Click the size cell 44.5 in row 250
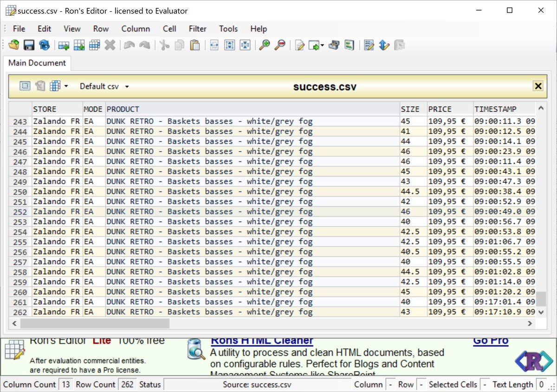The height and width of the screenshot is (392, 557). (414, 192)
